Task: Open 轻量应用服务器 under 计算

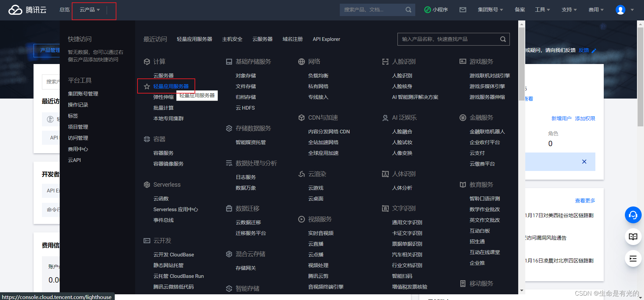Action: coord(171,86)
